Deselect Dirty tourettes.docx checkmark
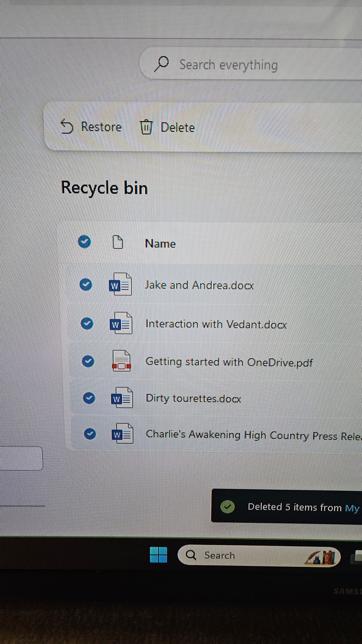This screenshot has height=644, width=362. coord(89,398)
